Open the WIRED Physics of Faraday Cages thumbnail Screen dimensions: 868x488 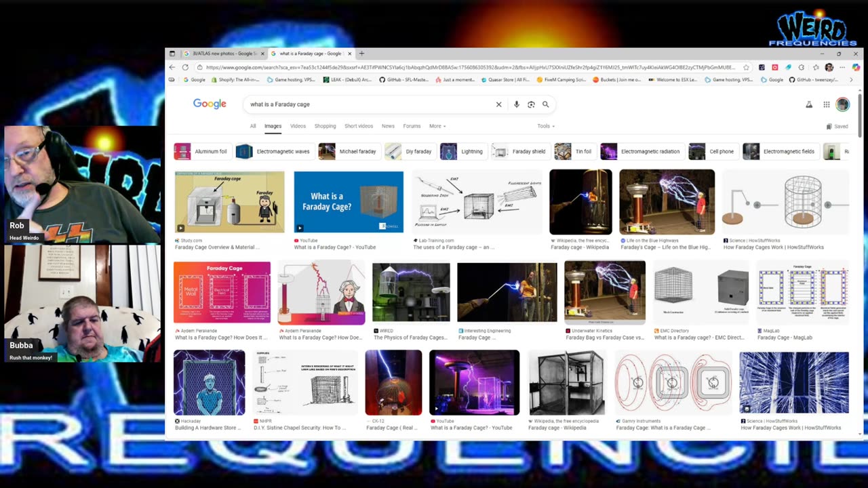click(411, 292)
